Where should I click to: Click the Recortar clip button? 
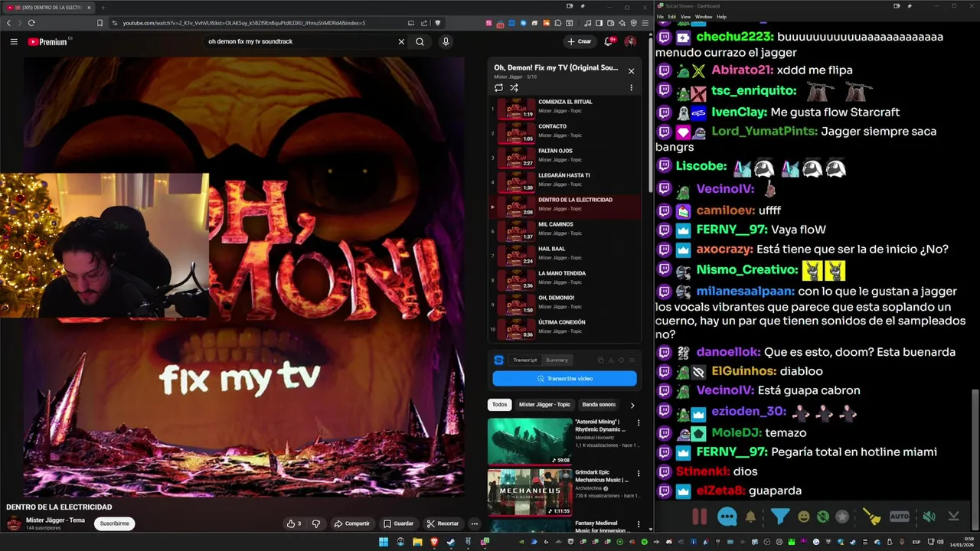443,523
